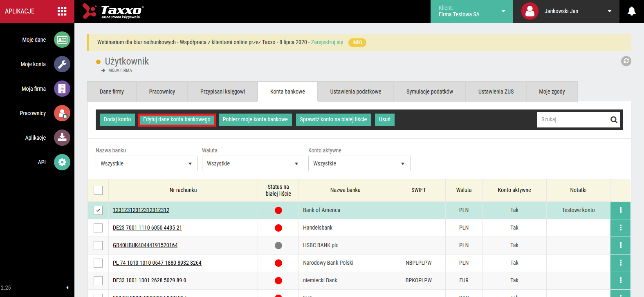Click the Dodaj konto button

pos(117,120)
